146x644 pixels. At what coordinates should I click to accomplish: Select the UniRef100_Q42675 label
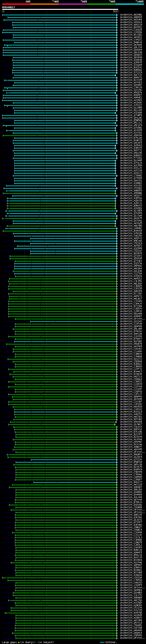131,218
